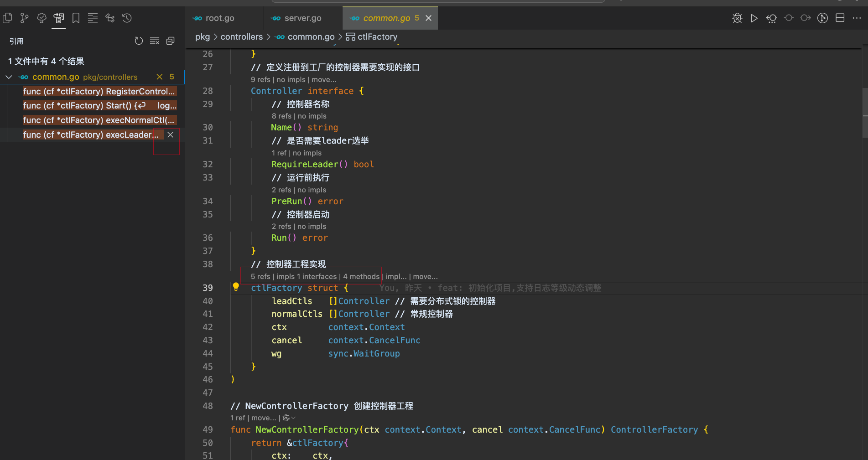This screenshot has height=460, width=868.
Task: Click '2 refs' code lens above PreRun()
Action: pyautogui.click(x=281, y=190)
